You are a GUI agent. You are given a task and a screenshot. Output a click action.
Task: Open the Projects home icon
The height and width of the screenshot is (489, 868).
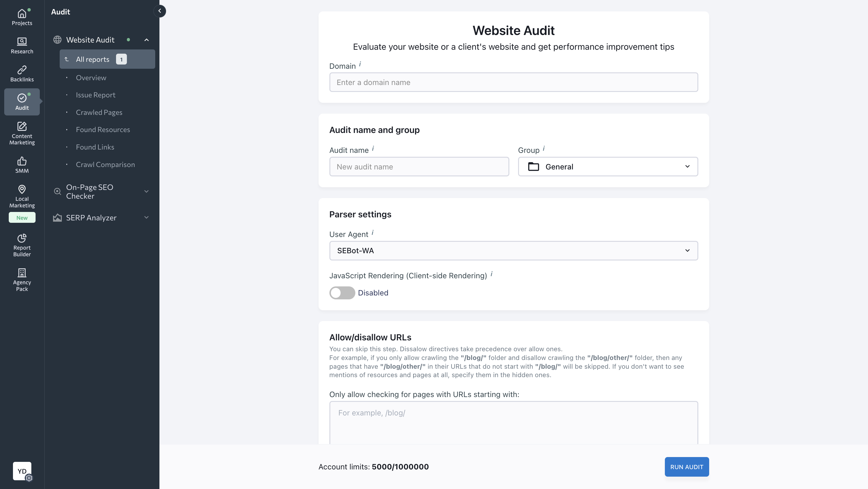[22, 14]
